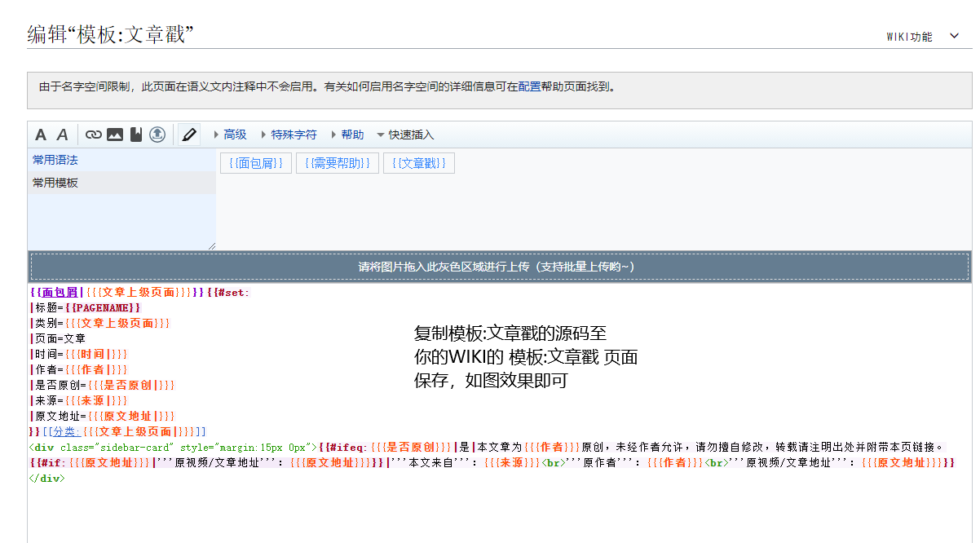Open the upload icon in the toolbar
The image size is (980, 543).
click(157, 135)
